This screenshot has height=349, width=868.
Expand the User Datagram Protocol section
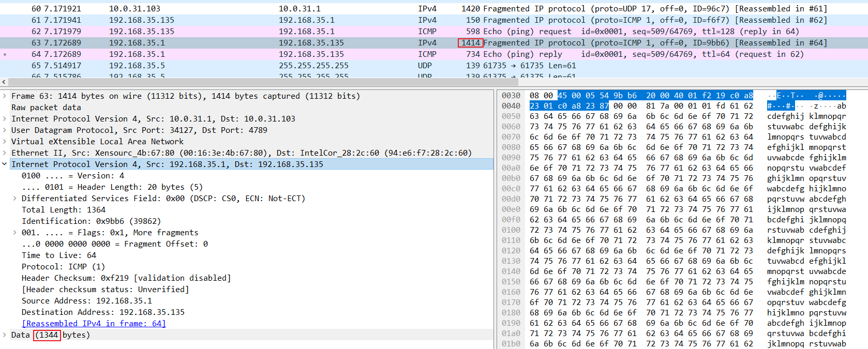click(x=5, y=130)
